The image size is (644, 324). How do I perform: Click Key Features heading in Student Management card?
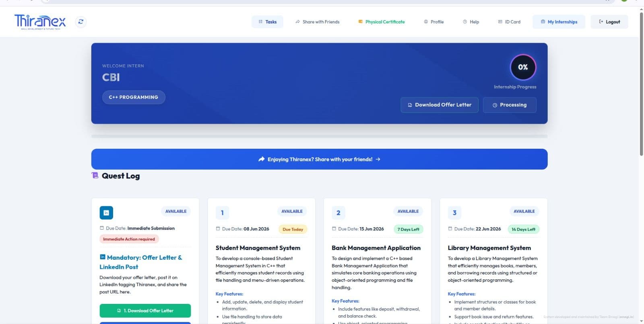[x=229, y=294]
